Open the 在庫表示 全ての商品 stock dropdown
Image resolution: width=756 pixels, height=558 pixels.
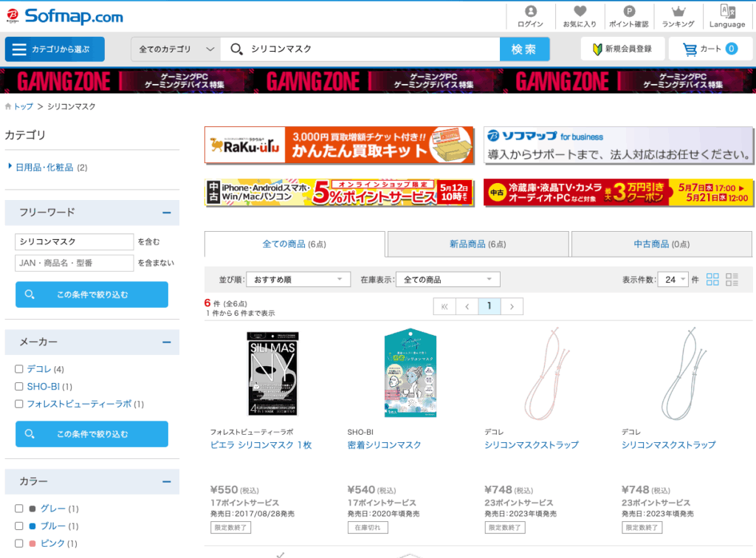point(448,280)
